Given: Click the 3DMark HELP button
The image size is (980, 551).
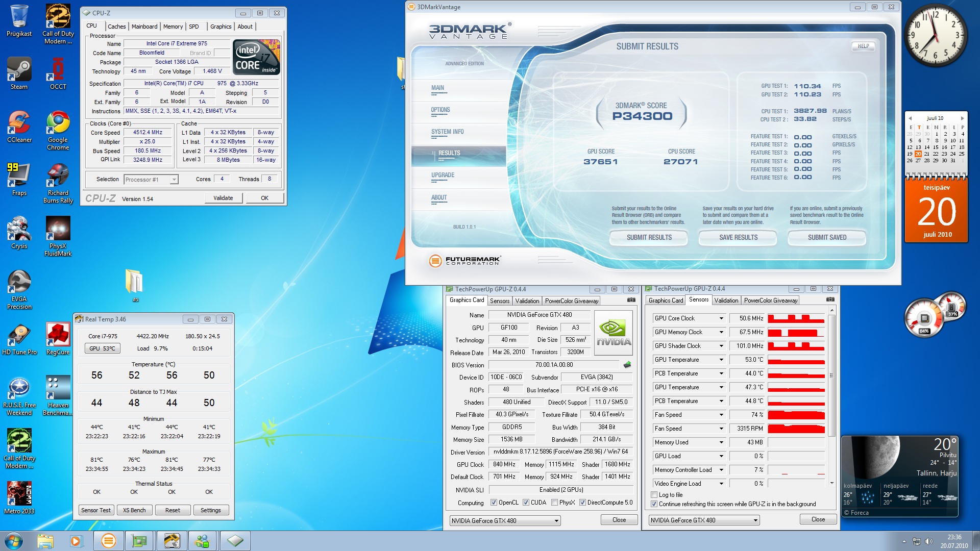Looking at the screenshot, I should [863, 46].
